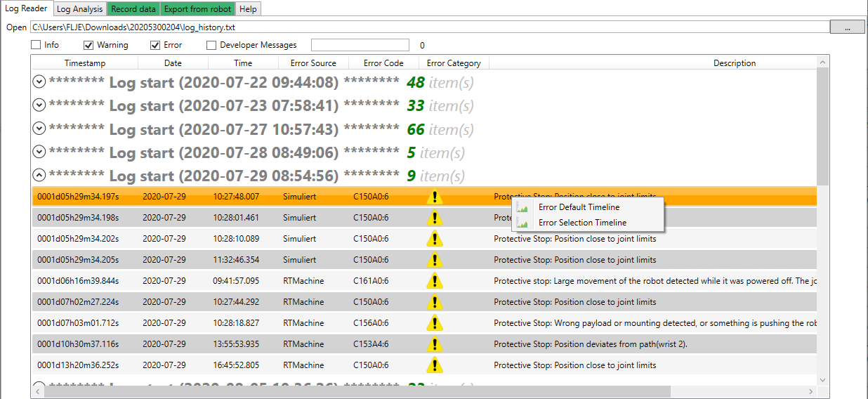Click the search filter text field
The width and height of the screenshot is (868, 399).
click(360, 45)
